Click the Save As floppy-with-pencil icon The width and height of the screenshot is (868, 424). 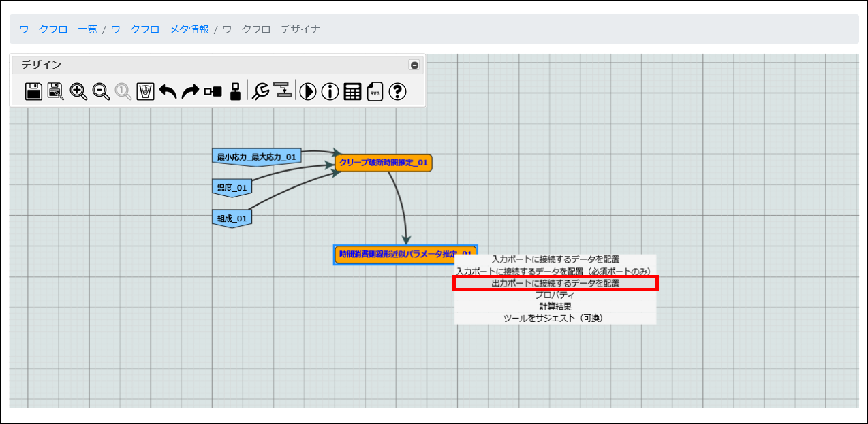(x=56, y=91)
